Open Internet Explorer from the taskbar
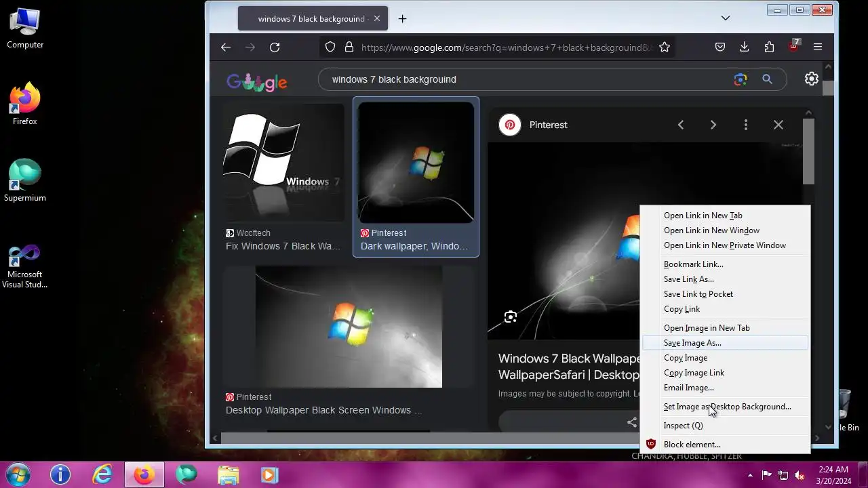This screenshot has width=868, height=488. point(102,475)
